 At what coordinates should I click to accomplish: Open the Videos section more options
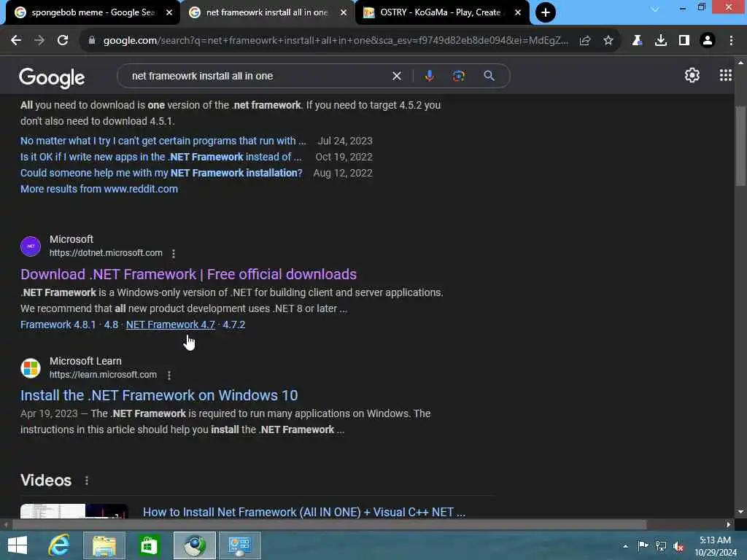tap(86, 481)
